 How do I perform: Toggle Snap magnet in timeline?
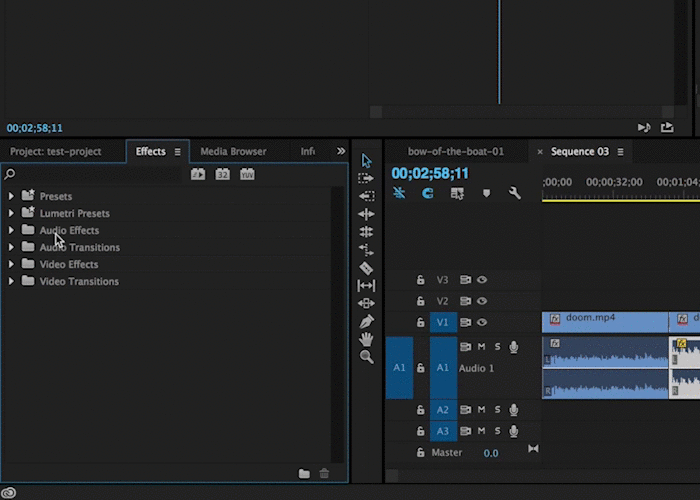click(428, 193)
